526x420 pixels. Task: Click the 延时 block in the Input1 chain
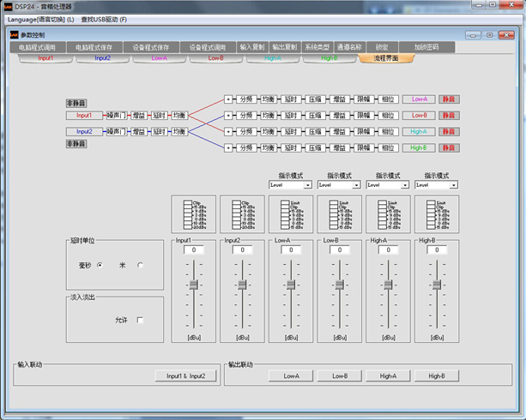[159, 114]
